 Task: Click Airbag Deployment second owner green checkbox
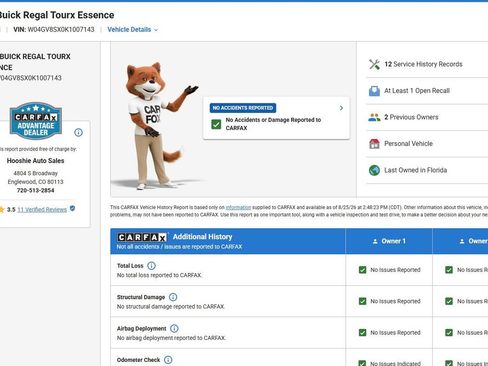(449, 332)
